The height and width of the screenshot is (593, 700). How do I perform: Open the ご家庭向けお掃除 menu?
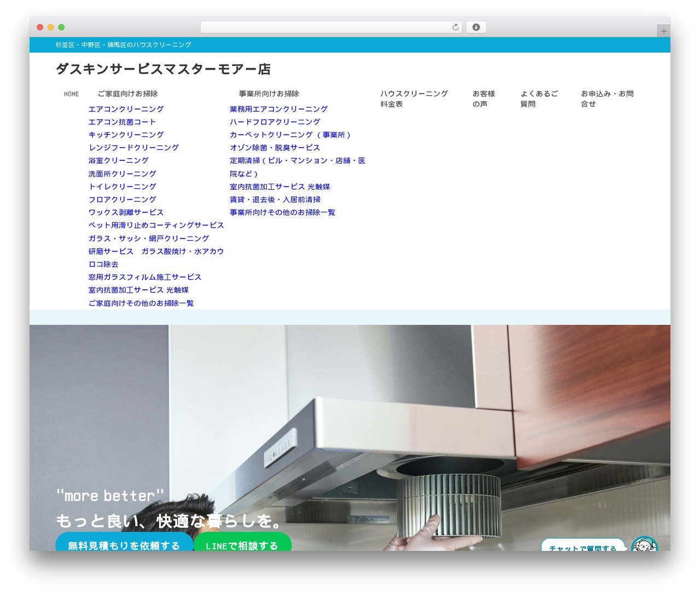[127, 94]
